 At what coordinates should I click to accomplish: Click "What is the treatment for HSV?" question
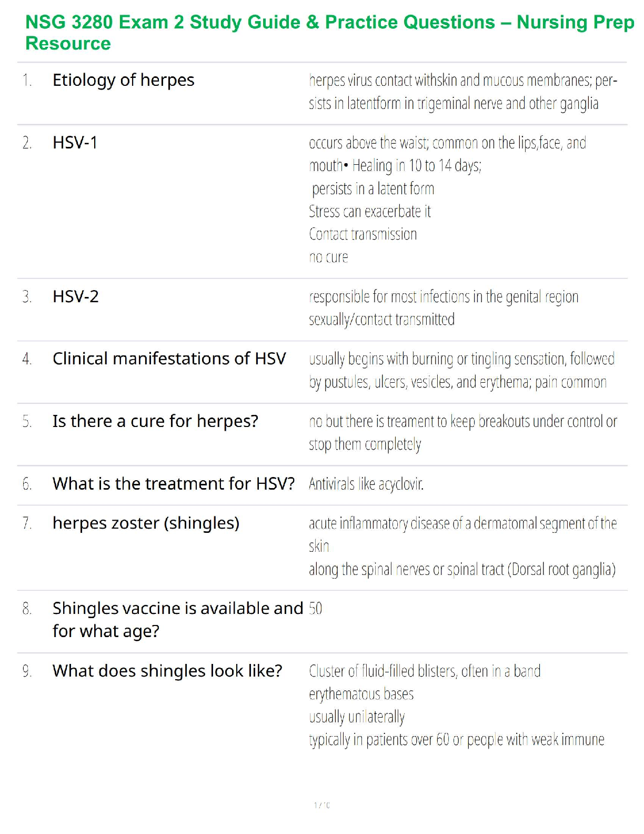(x=173, y=483)
